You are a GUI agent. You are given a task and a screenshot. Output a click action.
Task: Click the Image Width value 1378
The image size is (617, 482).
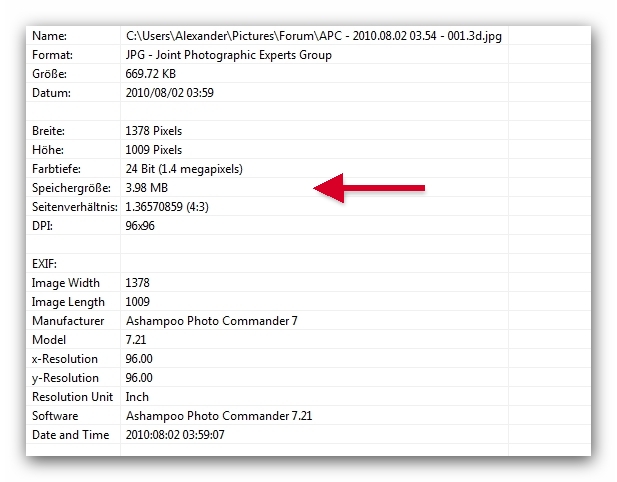[137, 283]
